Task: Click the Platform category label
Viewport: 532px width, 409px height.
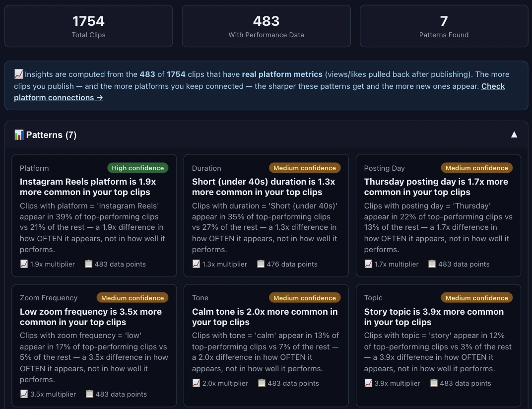Action: (x=34, y=168)
